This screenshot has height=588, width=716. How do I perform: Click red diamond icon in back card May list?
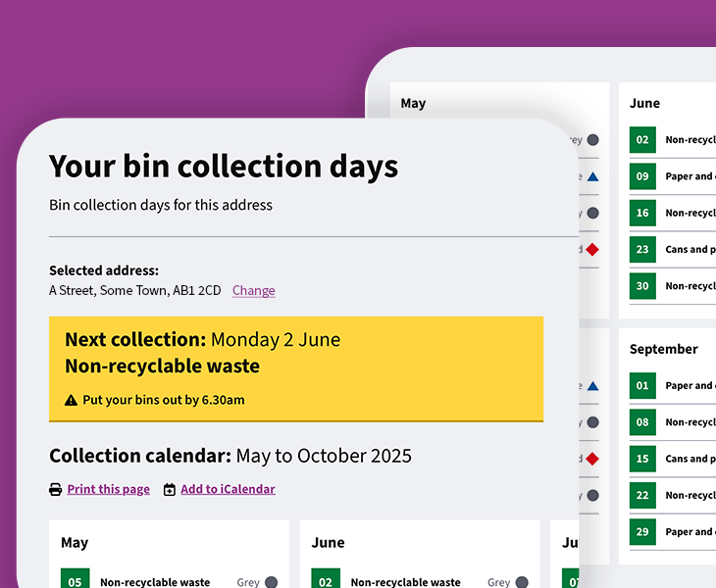click(x=592, y=250)
